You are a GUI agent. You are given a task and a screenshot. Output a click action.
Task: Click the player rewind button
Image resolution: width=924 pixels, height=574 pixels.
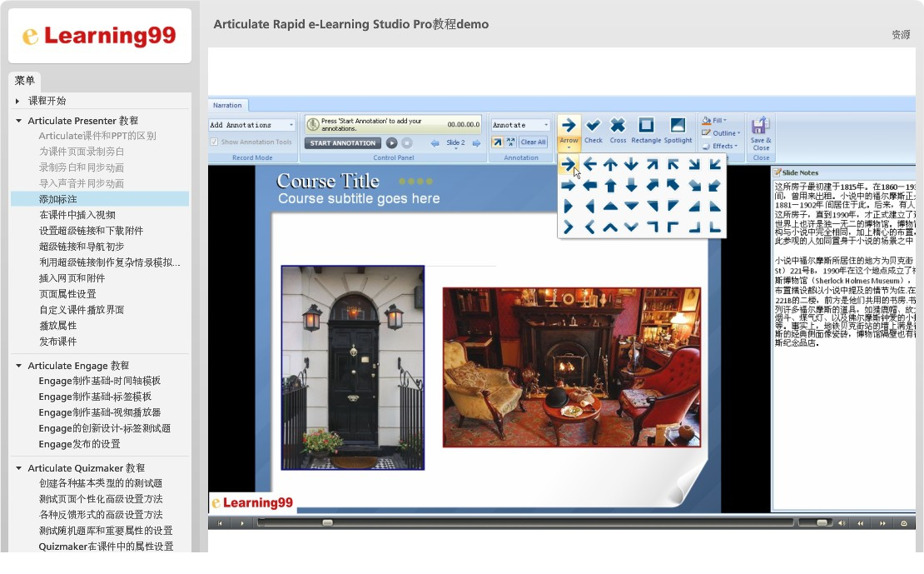tap(861, 523)
